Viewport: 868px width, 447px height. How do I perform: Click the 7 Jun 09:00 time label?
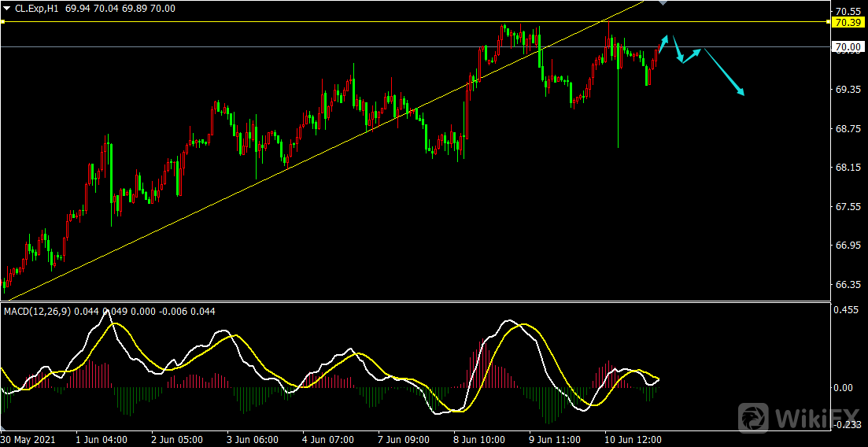click(x=404, y=440)
